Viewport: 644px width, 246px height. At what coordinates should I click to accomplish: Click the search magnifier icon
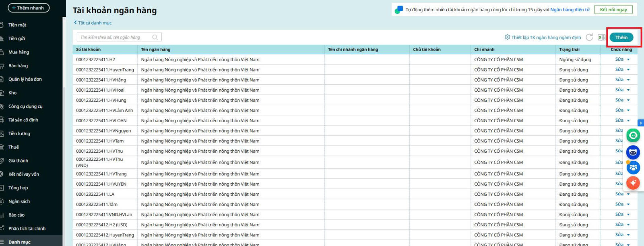click(155, 37)
